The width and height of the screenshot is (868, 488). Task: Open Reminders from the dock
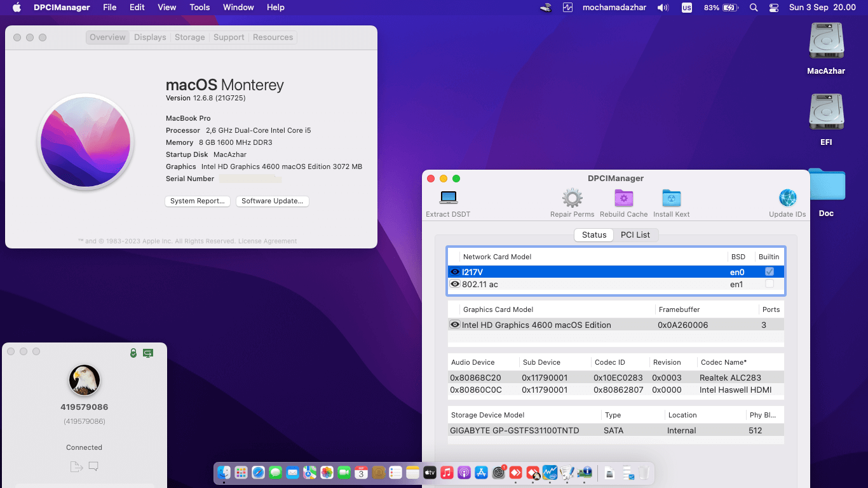395,472
